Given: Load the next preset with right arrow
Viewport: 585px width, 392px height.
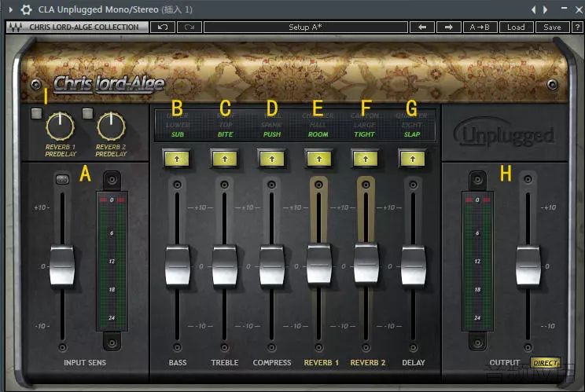Looking at the screenshot, I should coord(448,27).
